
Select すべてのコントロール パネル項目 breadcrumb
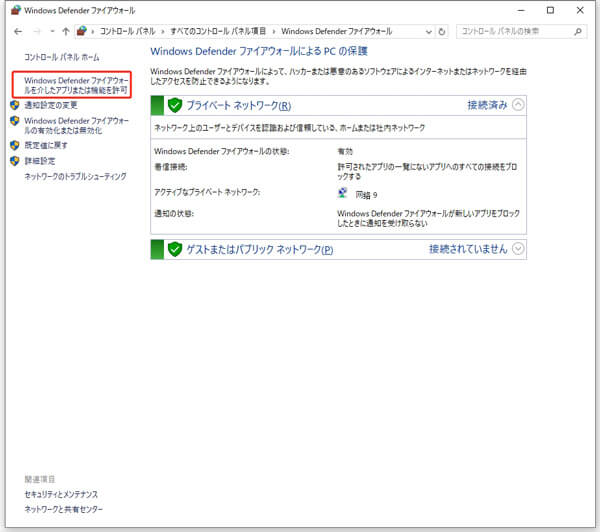[x=218, y=31]
